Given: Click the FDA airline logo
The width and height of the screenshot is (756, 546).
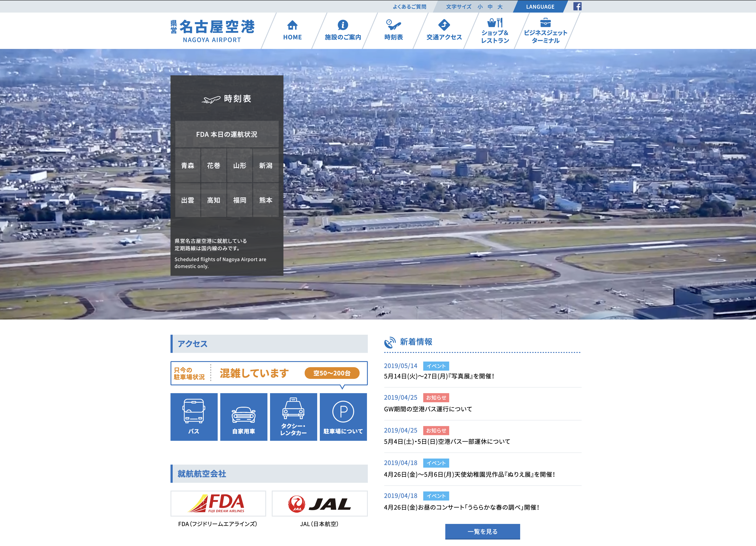Looking at the screenshot, I should pos(218,503).
